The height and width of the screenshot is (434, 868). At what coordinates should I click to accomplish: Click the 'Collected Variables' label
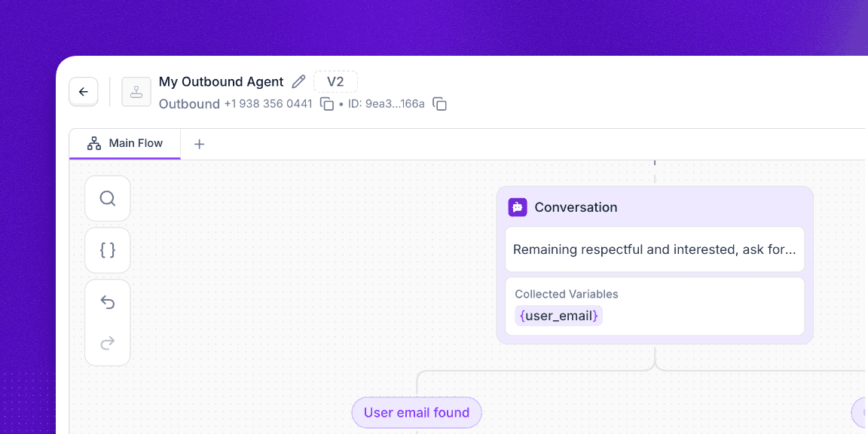tap(567, 295)
